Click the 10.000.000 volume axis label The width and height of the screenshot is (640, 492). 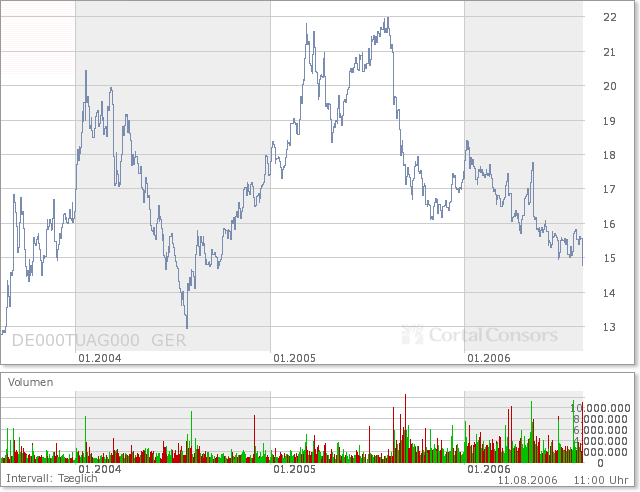(x=600, y=408)
